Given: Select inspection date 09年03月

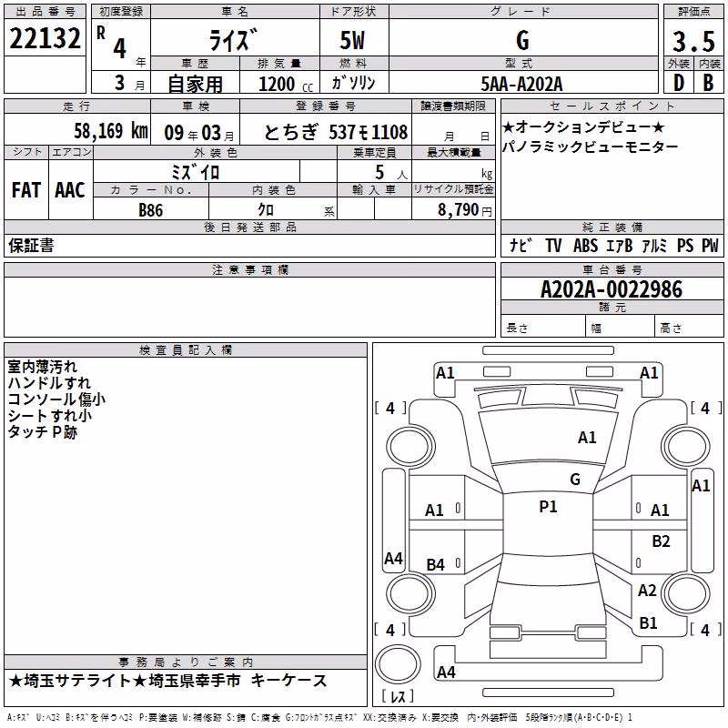Looking at the screenshot, I should point(199,133).
